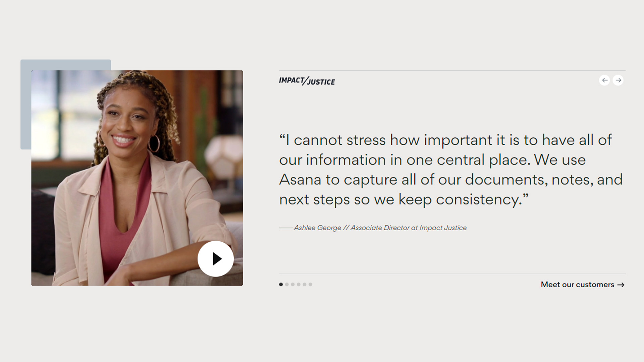Select the fourth carousel pagination dot
The height and width of the screenshot is (362, 644).
pyautogui.click(x=299, y=285)
